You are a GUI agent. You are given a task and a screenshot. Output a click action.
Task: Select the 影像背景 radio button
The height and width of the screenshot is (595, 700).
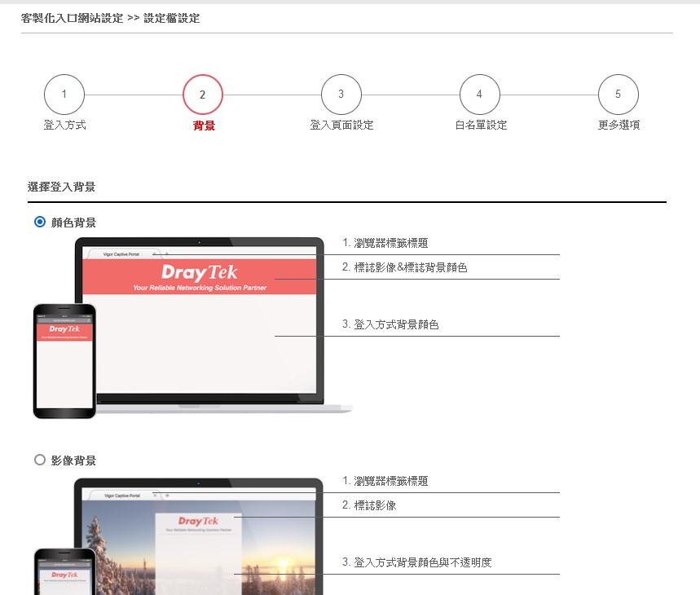click(x=40, y=461)
